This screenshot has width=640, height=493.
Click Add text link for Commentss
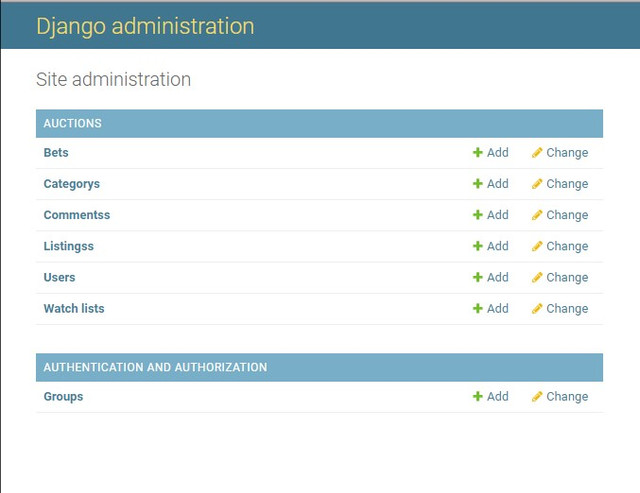498,215
